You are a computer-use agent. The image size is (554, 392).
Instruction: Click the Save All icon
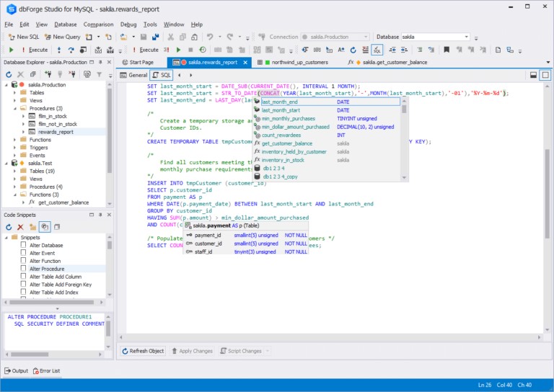click(156, 37)
